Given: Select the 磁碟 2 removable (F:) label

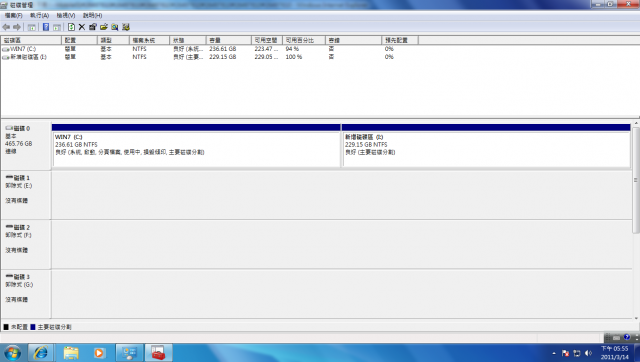Looking at the screenshot, I should point(26,244).
